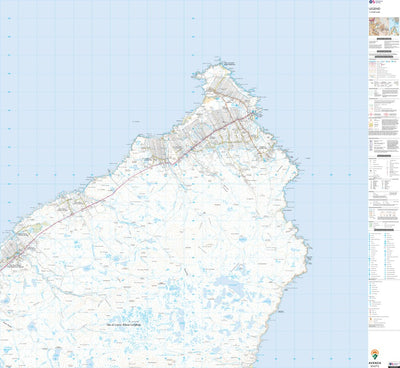Click the Ordnance Survey logo above the legend

coord(376,2)
